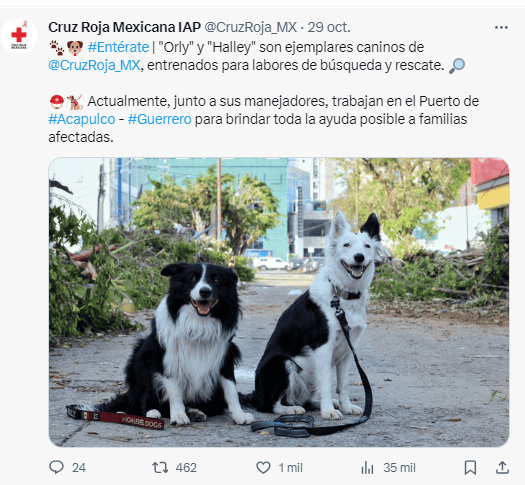The image size is (525, 485).
Task: Open the #Acapulco hashtag
Action: click(x=82, y=119)
